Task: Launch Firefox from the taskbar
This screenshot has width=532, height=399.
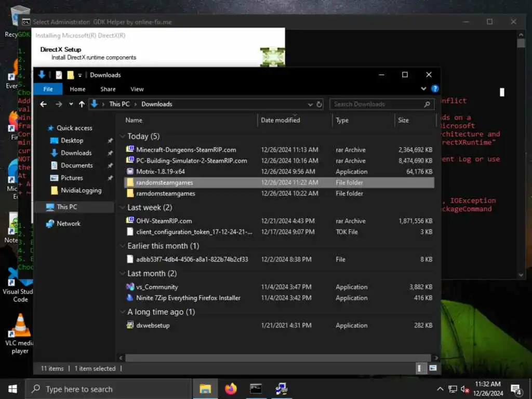Action: 231,389
